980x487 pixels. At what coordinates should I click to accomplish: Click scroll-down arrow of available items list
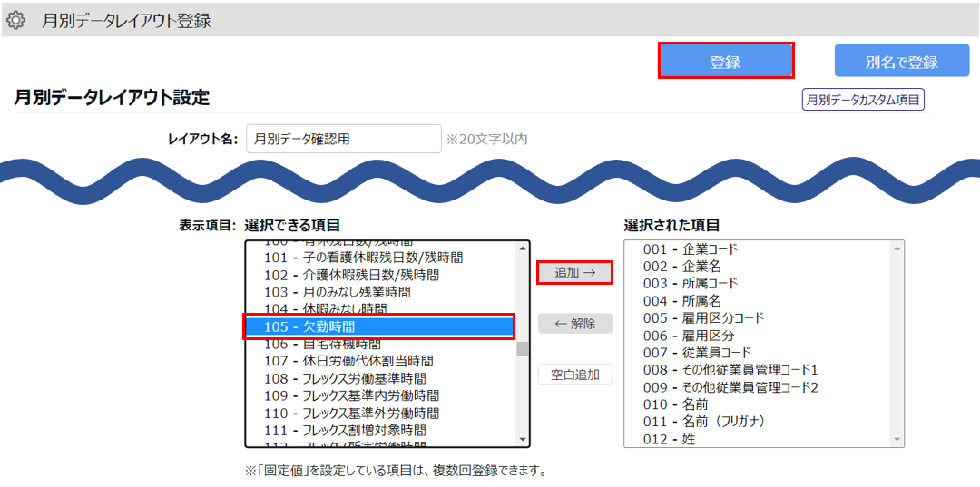[522, 439]
